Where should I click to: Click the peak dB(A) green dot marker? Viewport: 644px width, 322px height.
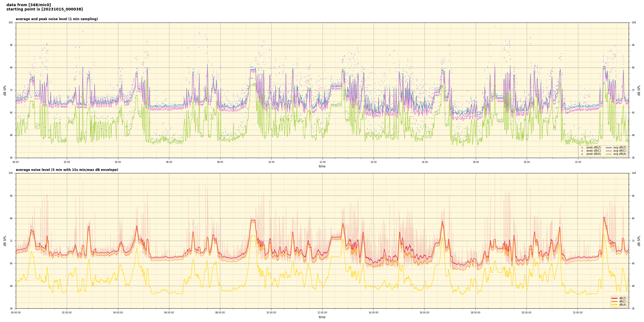pyautogui.click(x=582, y=154)
